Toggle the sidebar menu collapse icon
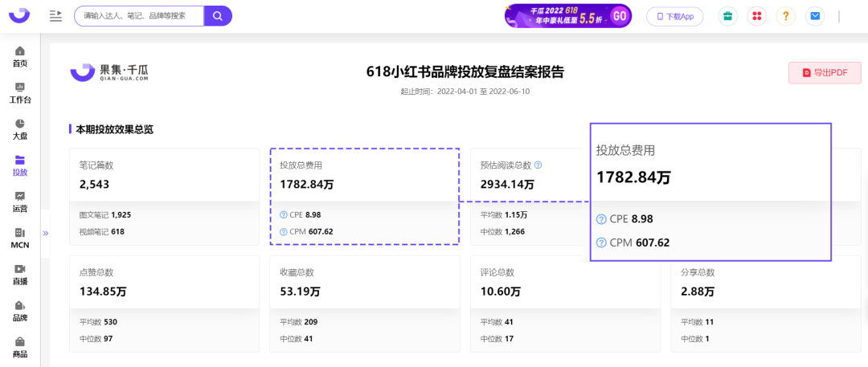The height and width of the screenshot is (367, 868). 55,16
